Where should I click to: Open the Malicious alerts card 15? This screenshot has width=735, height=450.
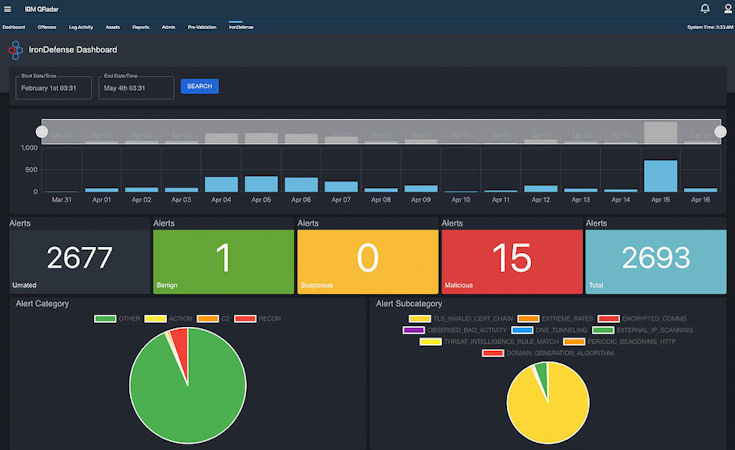tap(512, 262)
